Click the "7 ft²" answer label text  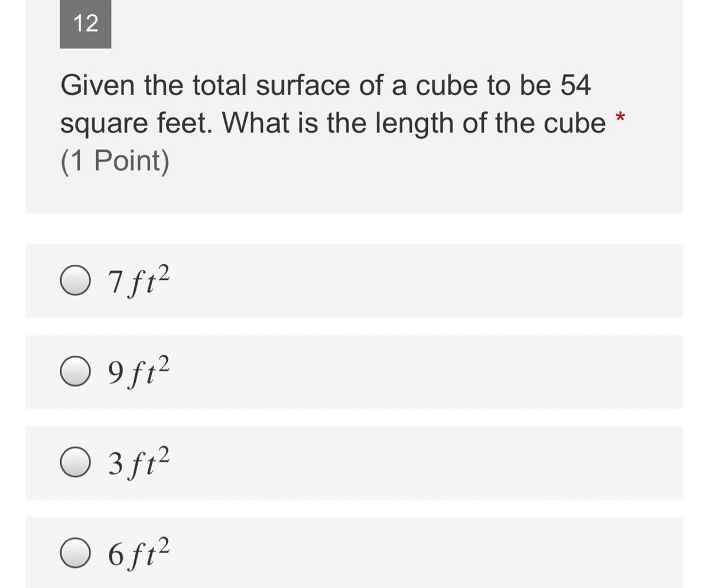coord(139,281)
